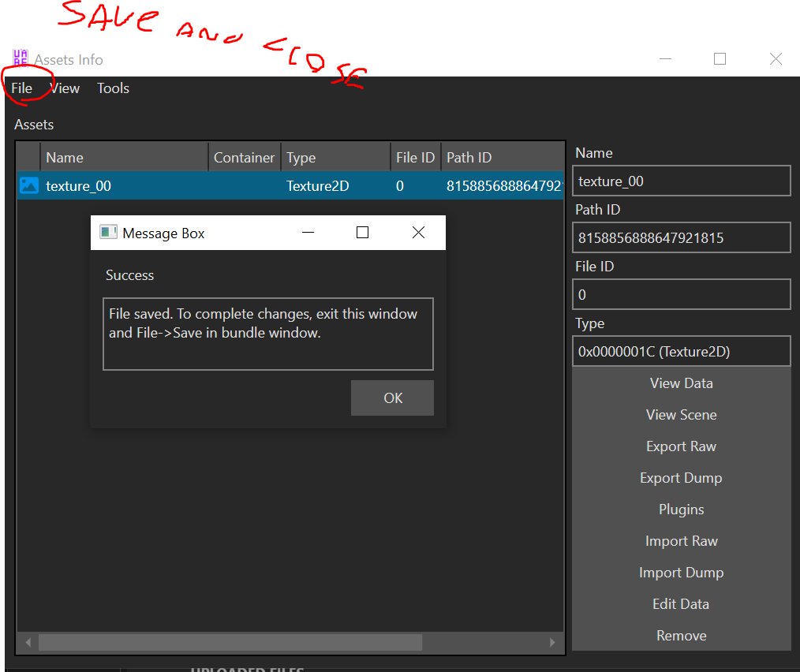Click the Path ID input field
The width and height of the screenshot is (800, 672).
click(x=681, y=237)
